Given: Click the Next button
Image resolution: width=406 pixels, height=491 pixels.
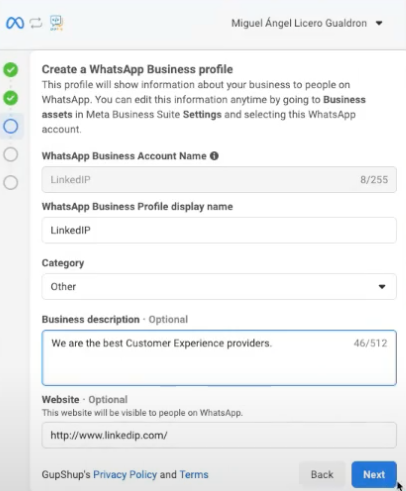Looking at the screenshot, I should [x=374, y=474].
